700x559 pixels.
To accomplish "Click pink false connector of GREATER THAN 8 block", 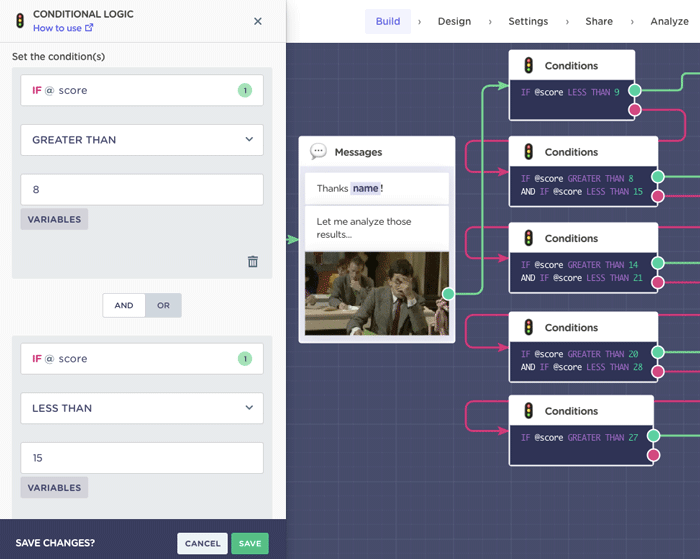I will (x=658, y=196).
